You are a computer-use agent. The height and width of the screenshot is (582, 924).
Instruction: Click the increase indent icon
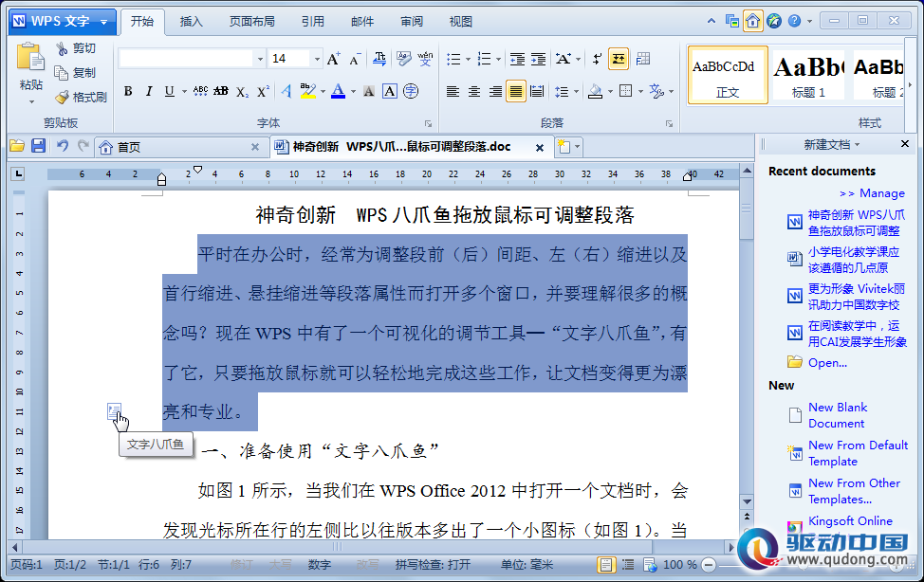click(538, 59)
